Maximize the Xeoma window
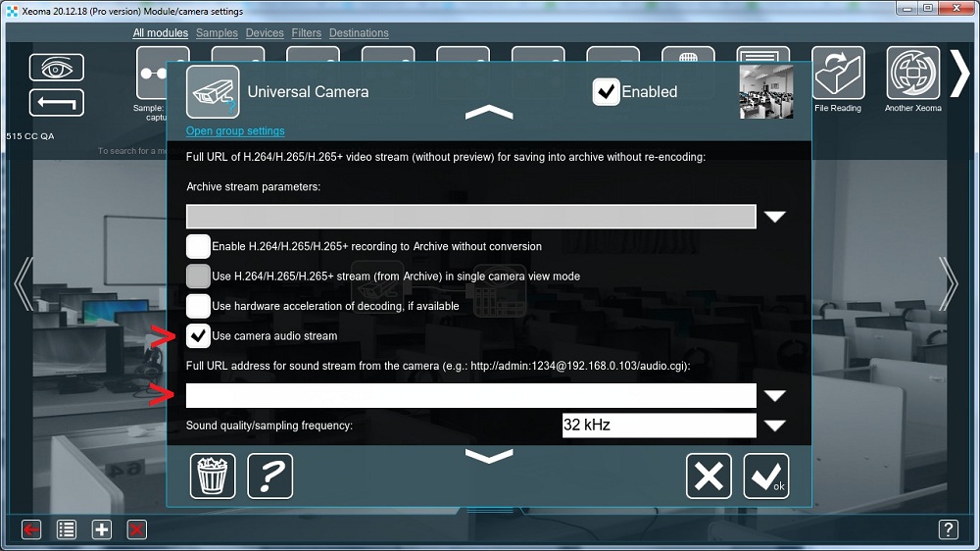Viewport: 980px width, 551px height. [x=928, y=8]
